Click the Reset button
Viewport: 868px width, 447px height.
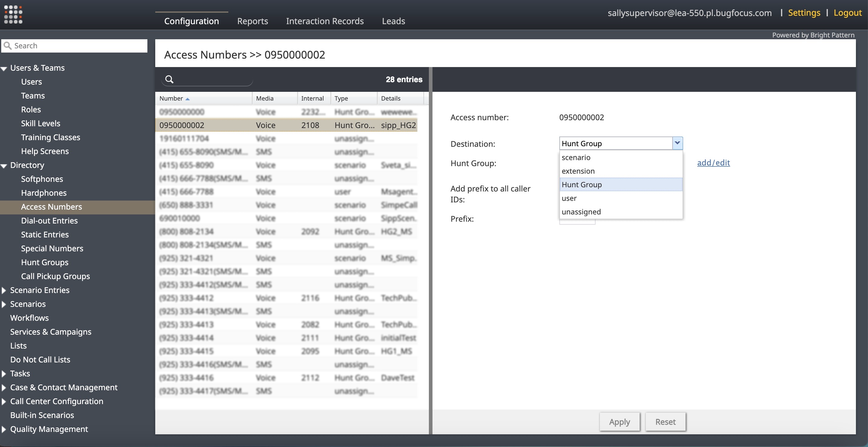pos(665,421)
